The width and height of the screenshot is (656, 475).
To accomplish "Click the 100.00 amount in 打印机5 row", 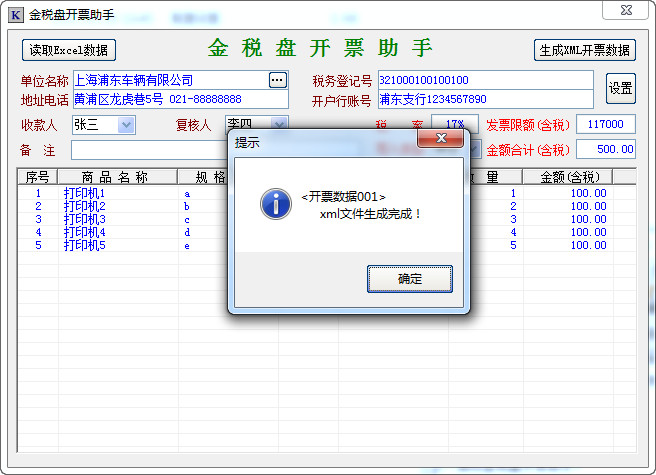I will click(x=588, y=245).
